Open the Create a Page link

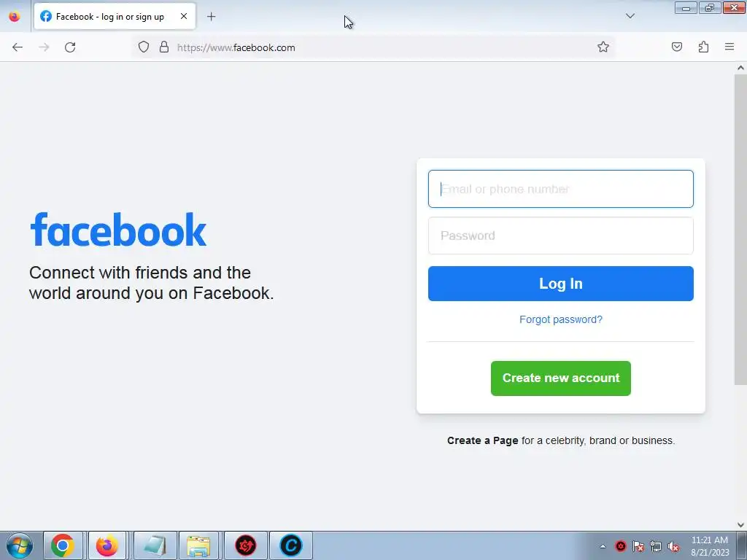pyautogui.click(x=483, y=440)
